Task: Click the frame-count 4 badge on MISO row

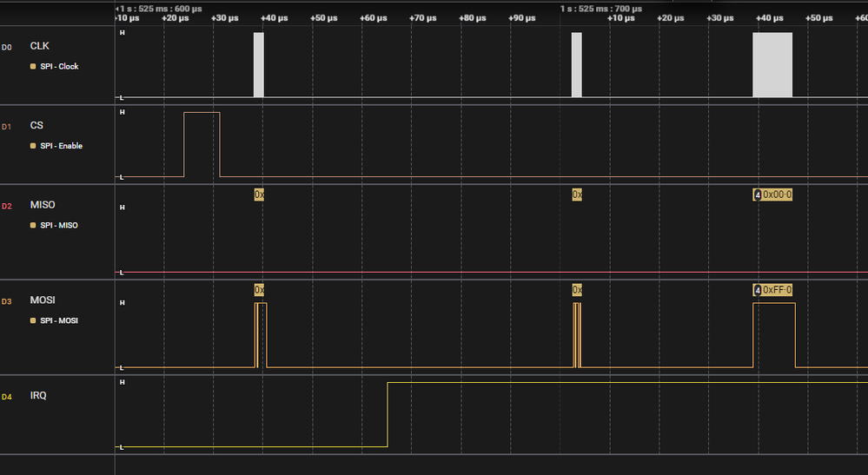Action: pyautogui.click(x=758, y=195)
